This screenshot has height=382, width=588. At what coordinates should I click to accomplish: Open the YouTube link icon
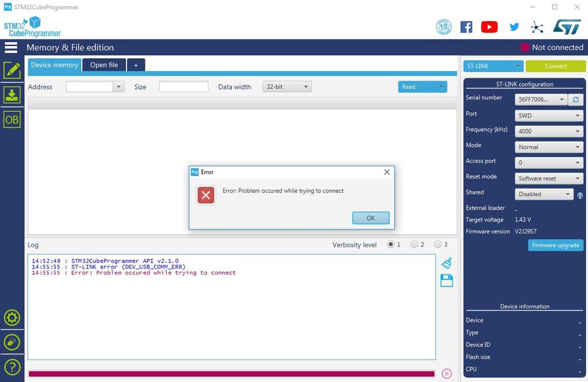[x=489, y=27]
